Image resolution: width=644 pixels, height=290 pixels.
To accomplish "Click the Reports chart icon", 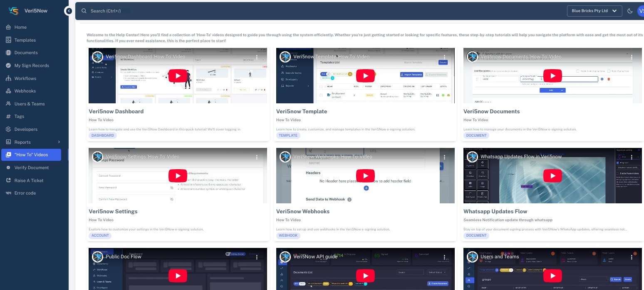I will tap(8, 142).
